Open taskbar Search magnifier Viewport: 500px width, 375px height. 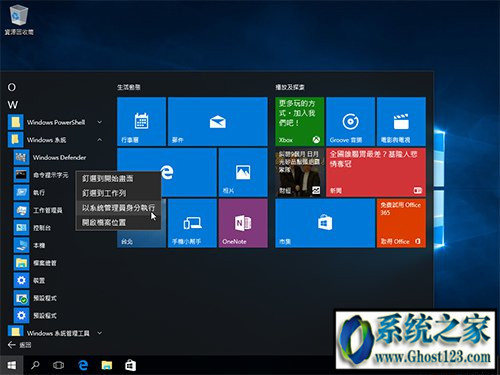click(x=35, y=365)
